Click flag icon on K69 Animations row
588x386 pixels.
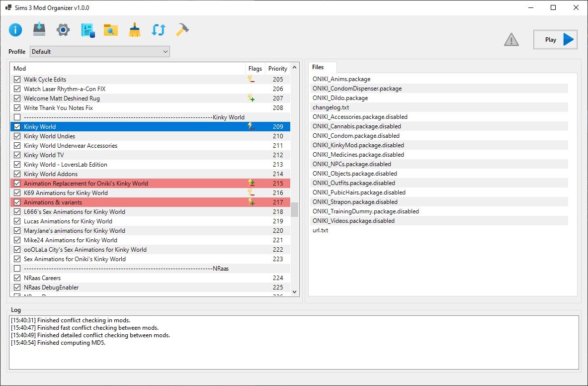click(251, 193)
